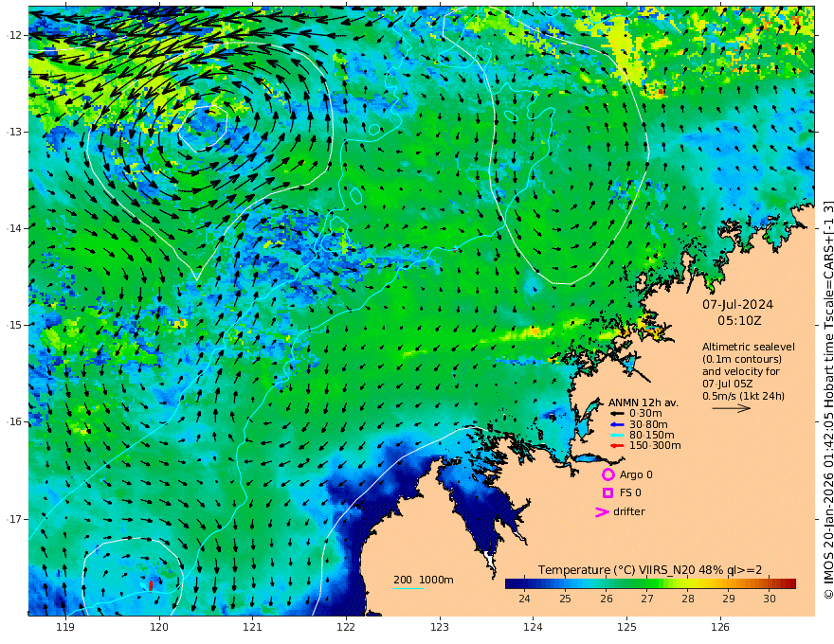Click the black 0-30m legend arrow
The width and height of the screenshot is (834, 644).
point(617,414)
